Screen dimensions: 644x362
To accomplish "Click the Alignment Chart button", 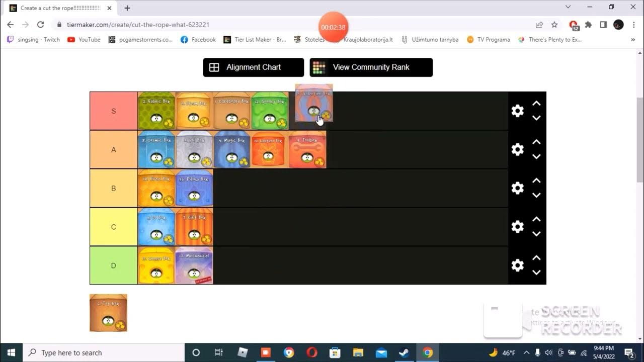I will pos(254,67).
